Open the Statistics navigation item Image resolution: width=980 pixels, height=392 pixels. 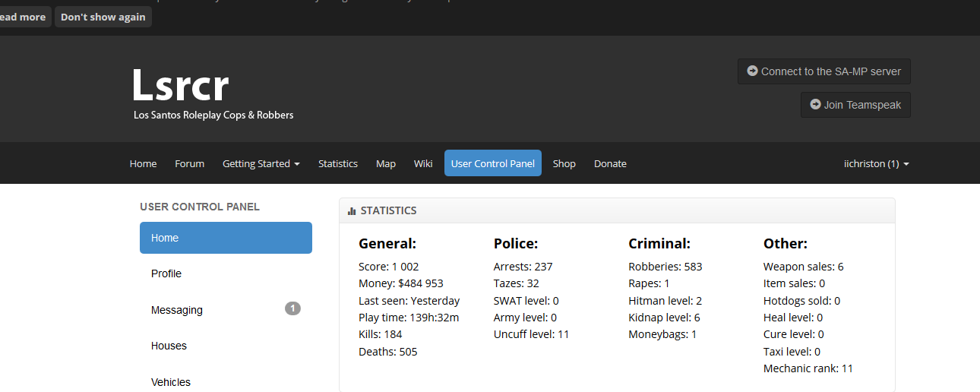338,163
